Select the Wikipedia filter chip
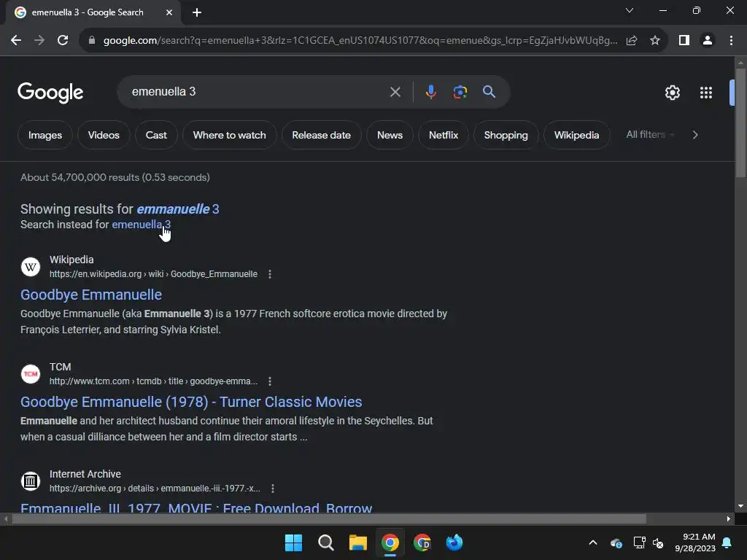This screenshot has height=560, width=747. (x=576, y=135)
